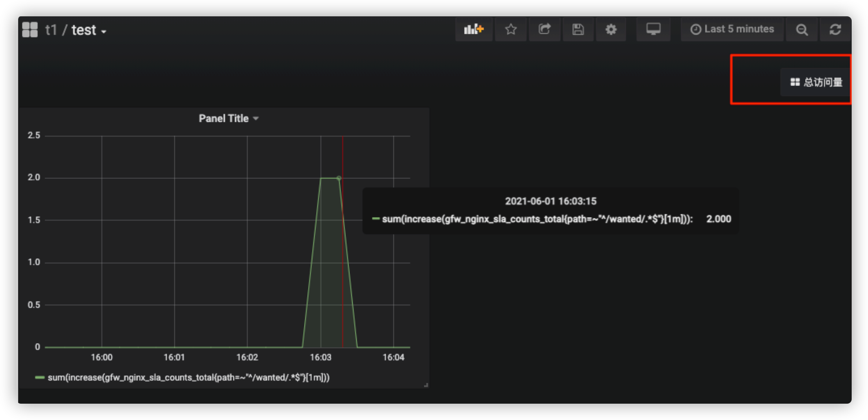
Task: Click the Share dashboard icon
Action: (544, 29)
